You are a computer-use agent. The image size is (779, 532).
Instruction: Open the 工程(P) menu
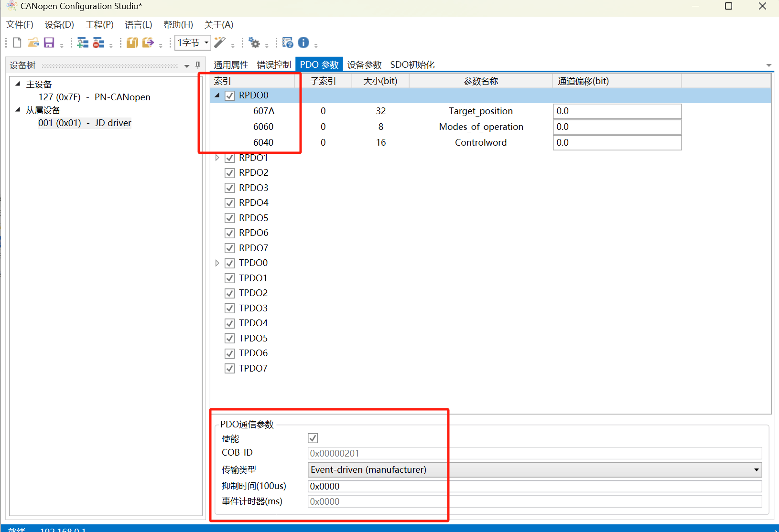[x=99, y=25]
